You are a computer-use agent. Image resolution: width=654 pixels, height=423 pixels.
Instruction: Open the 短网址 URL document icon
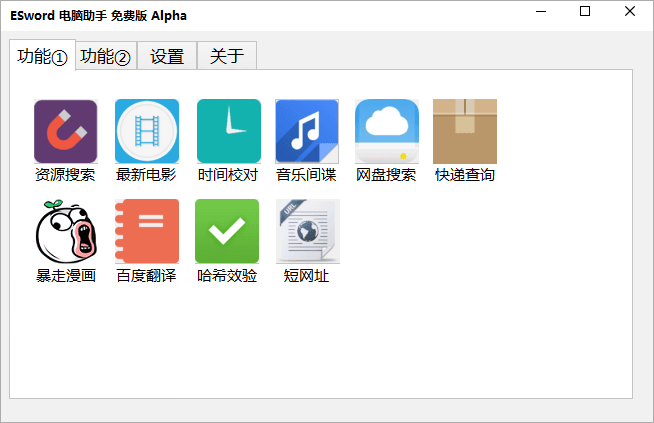coord(308,232)
